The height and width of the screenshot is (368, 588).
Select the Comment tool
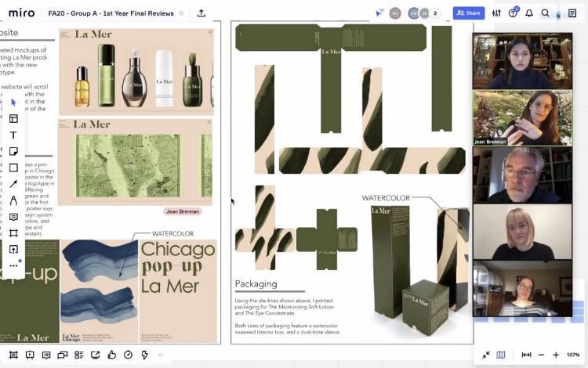[x=13, y=217]
